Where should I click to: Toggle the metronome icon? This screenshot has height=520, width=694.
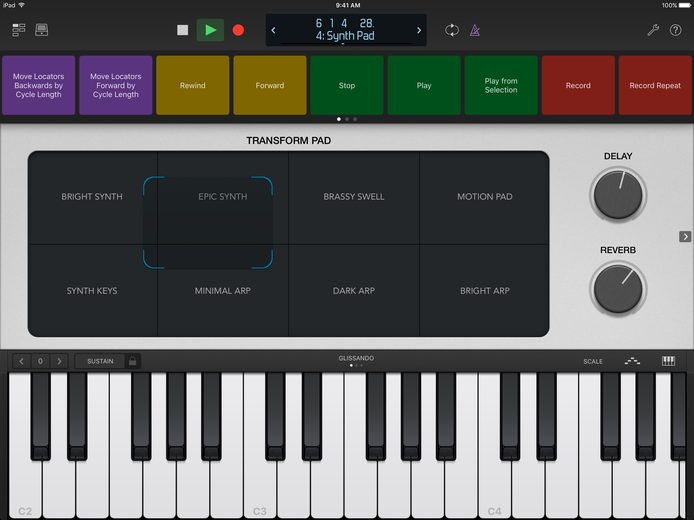(x=475, y=30)
